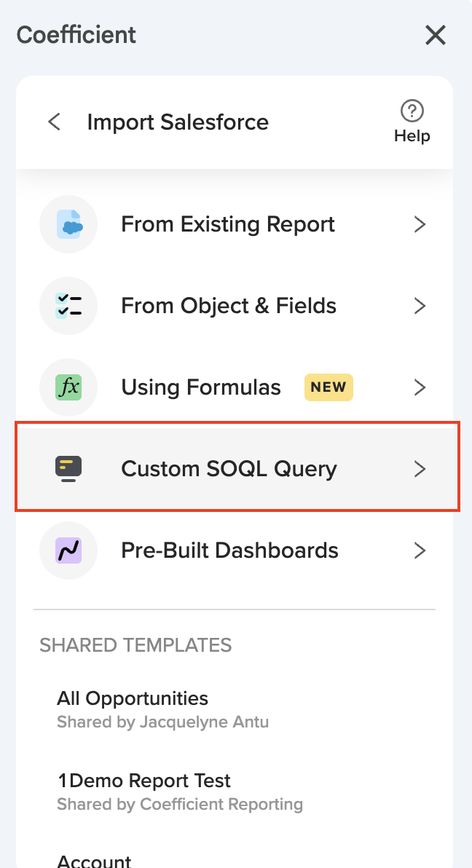Choose Custom SOQL Query option
472x868 pixels.
click(229, 469)
